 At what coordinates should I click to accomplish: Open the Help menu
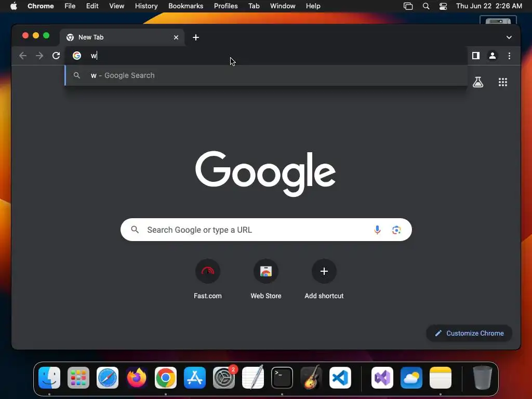pyautogui.click(x=313, y=6)
